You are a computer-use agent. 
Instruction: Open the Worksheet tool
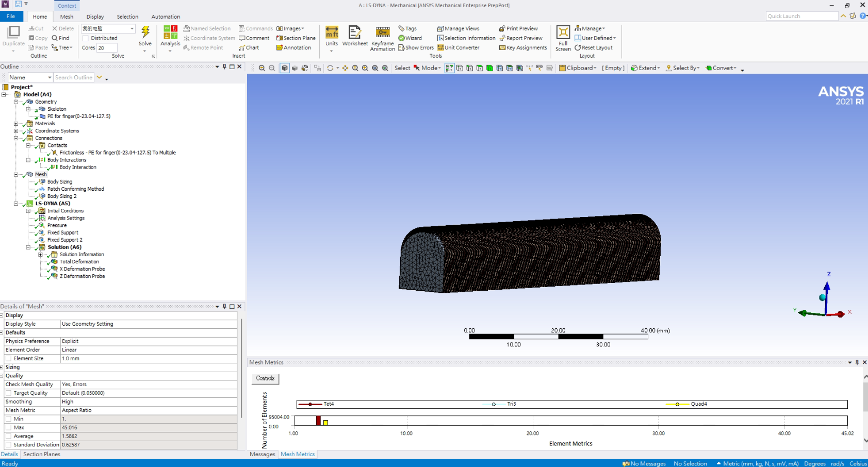[355, 33]
